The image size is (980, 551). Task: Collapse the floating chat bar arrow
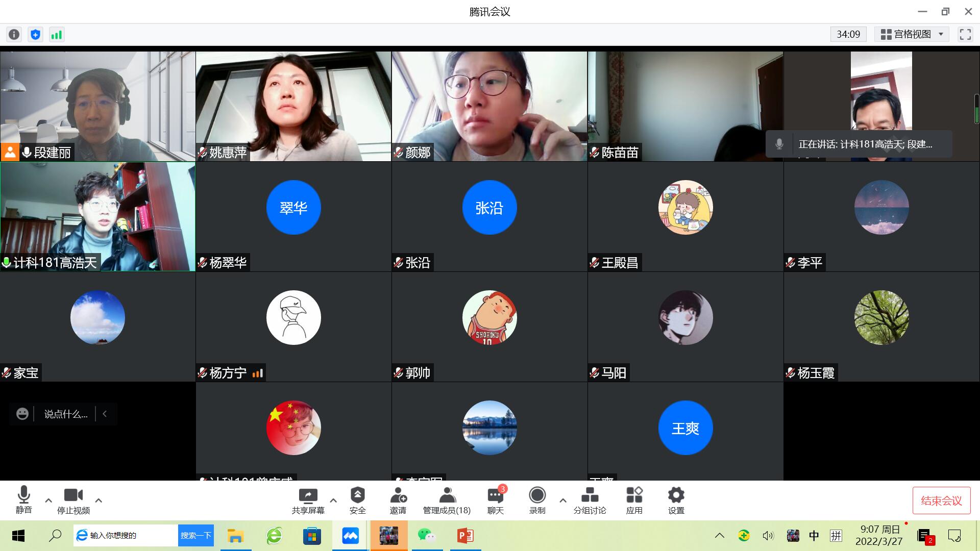tap(105, 414)
